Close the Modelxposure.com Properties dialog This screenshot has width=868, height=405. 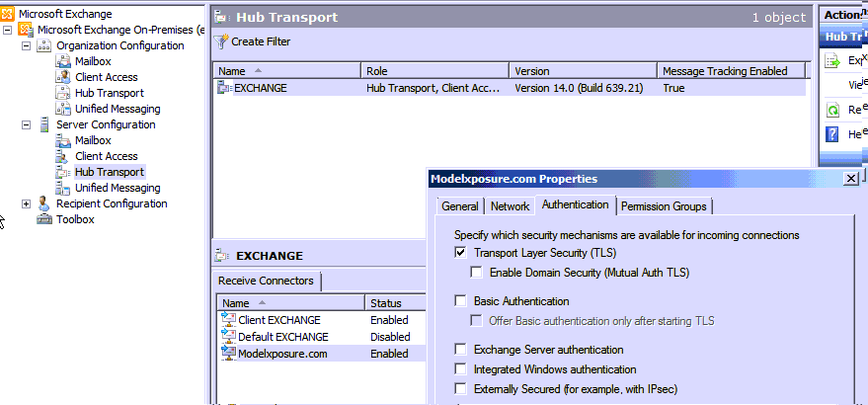(x=850, y=179)
